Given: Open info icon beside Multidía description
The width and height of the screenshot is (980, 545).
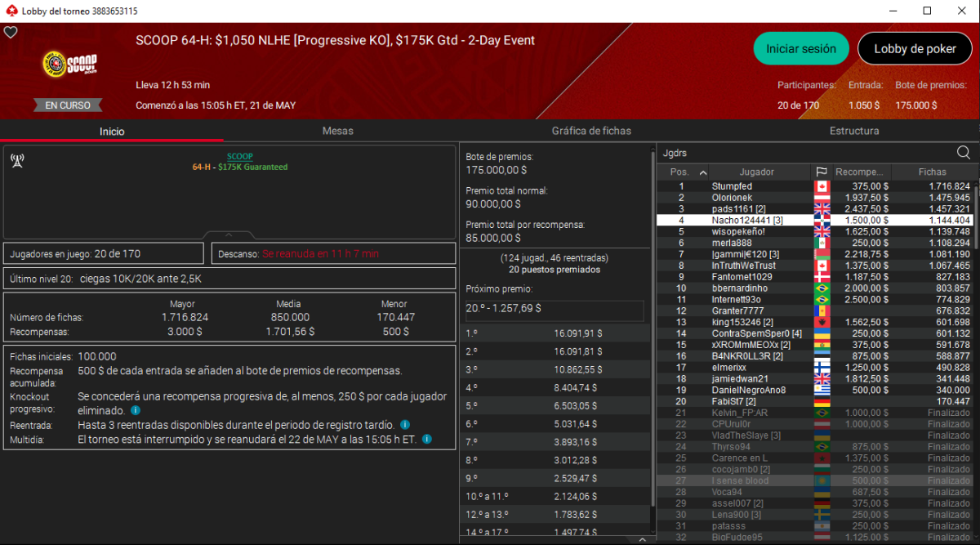Looking at the screenshot, I should coord(427,440).
